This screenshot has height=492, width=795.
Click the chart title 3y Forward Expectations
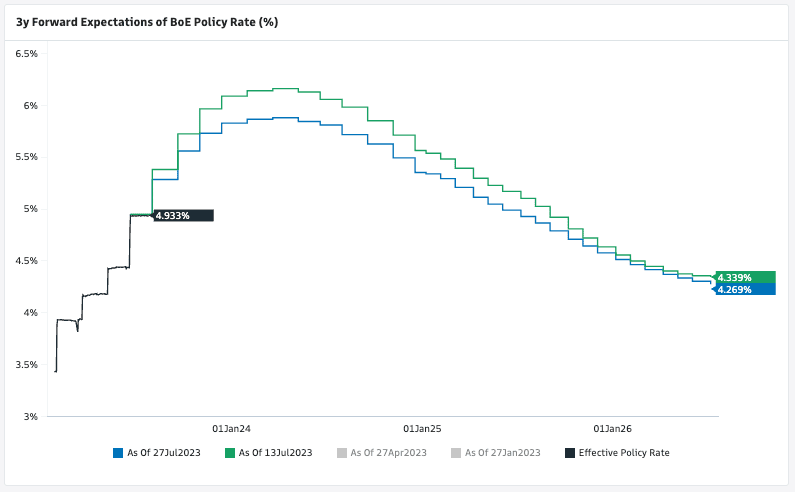[x=146, y=22]
